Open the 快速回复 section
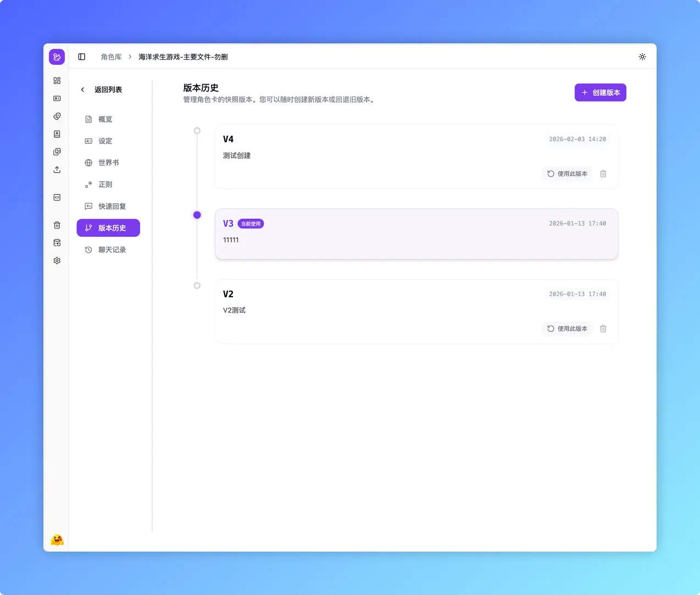The image size is (700, 595). [x=108, y=207]
